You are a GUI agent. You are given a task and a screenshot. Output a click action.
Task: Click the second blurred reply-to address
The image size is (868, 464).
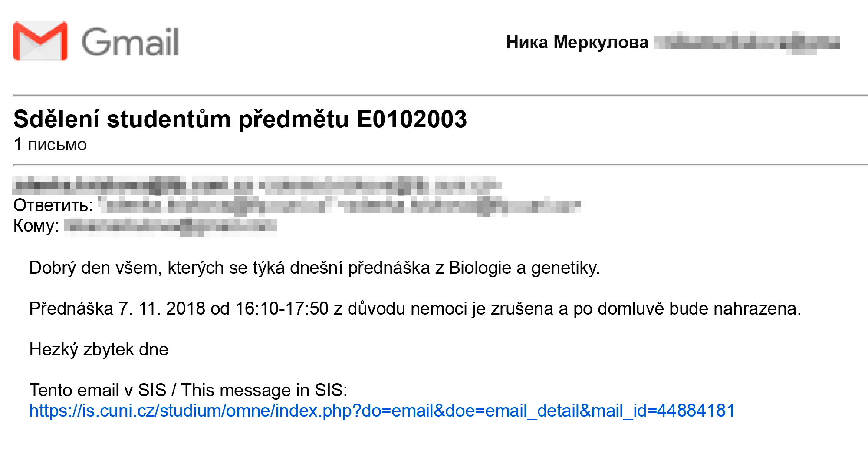pos(461,205)
